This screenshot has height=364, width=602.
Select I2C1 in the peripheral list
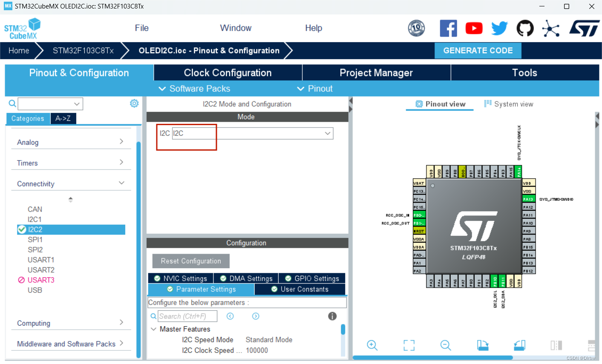(35, 219)
